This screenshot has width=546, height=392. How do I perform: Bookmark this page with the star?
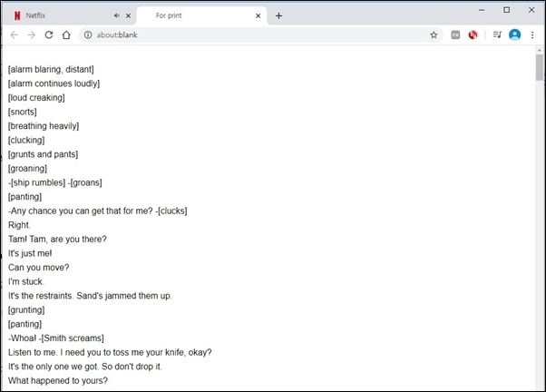434,34
